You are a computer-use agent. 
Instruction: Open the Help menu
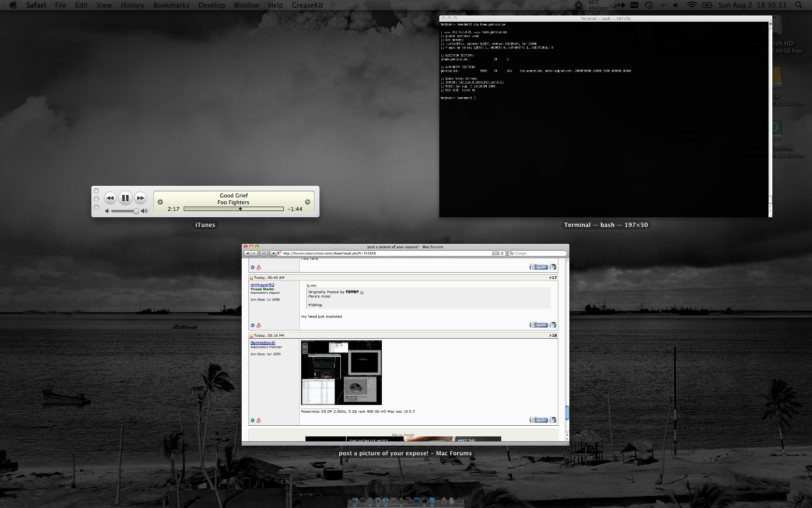(x=275, y=5)
